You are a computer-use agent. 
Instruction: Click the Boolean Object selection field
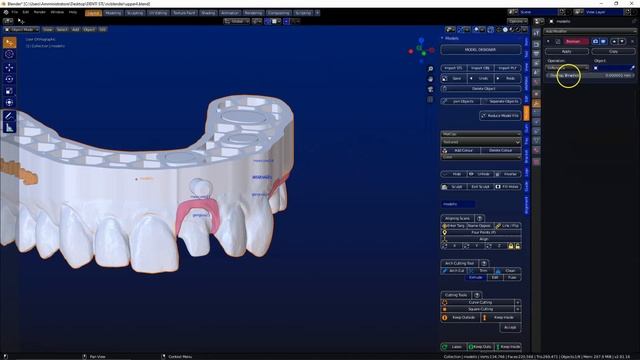tap(611, 68)
